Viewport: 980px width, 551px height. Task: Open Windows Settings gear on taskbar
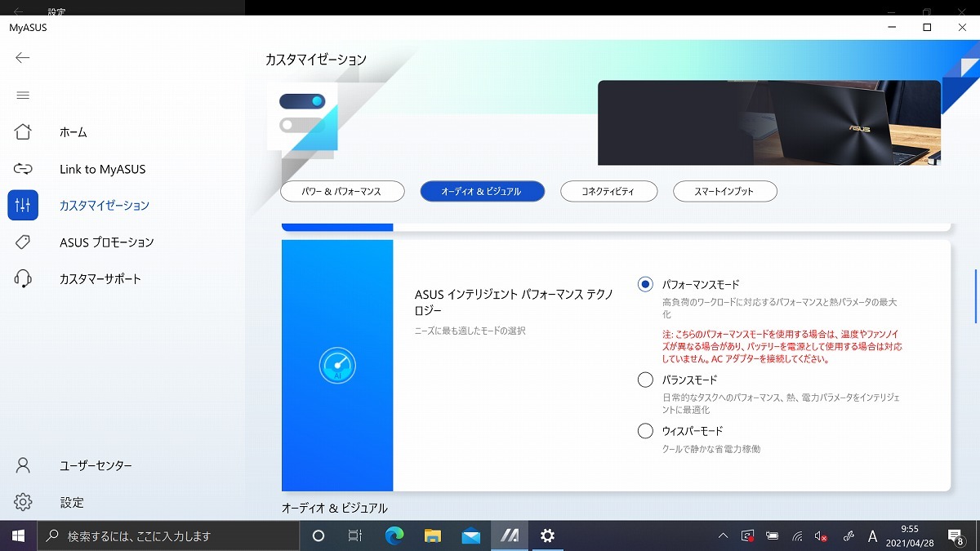pyautogui.click(x=547, y=535)
